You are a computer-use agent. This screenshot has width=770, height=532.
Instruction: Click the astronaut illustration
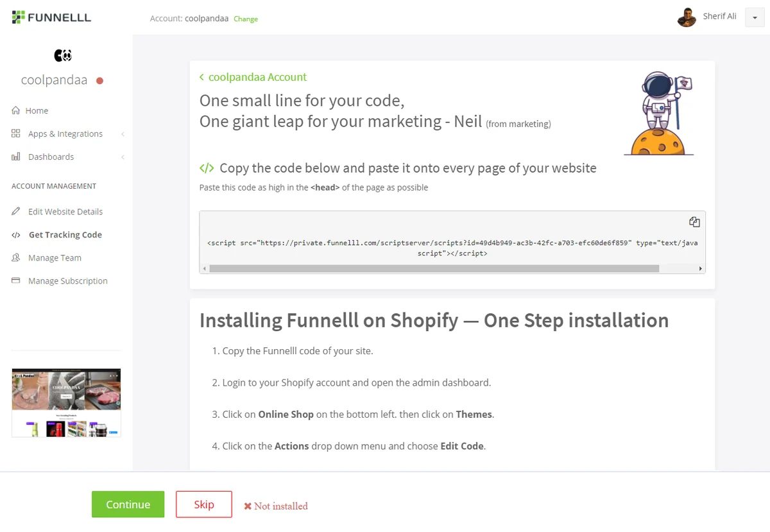click(x=659, y=113)
